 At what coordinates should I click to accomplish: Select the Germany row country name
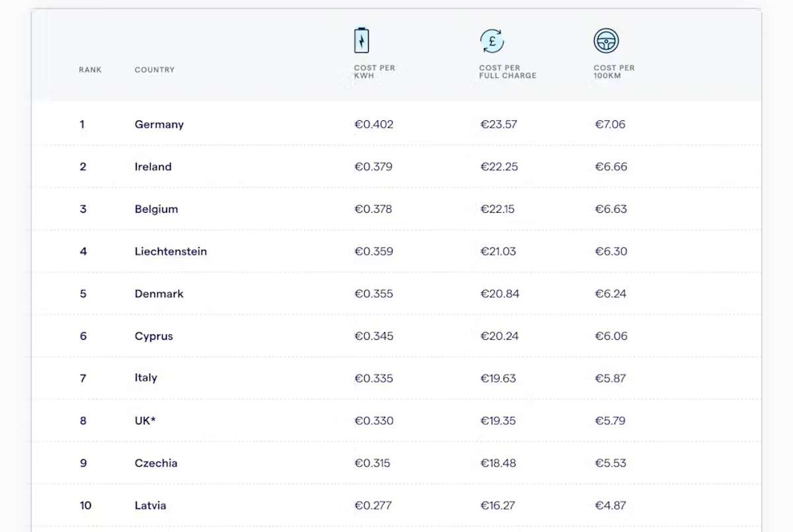(x=159, y=124)
